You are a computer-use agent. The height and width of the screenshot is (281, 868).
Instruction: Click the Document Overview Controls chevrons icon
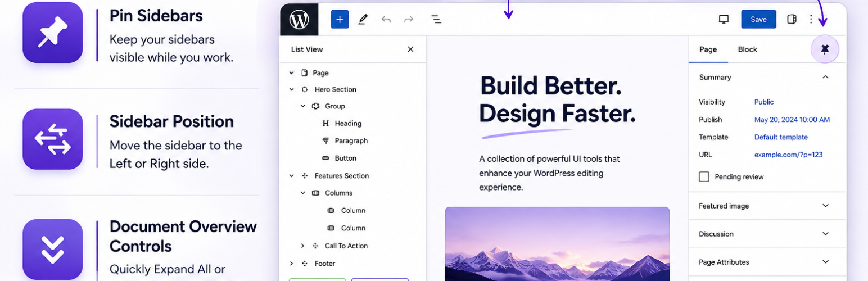pyautogui.click(x=53, y=250)
